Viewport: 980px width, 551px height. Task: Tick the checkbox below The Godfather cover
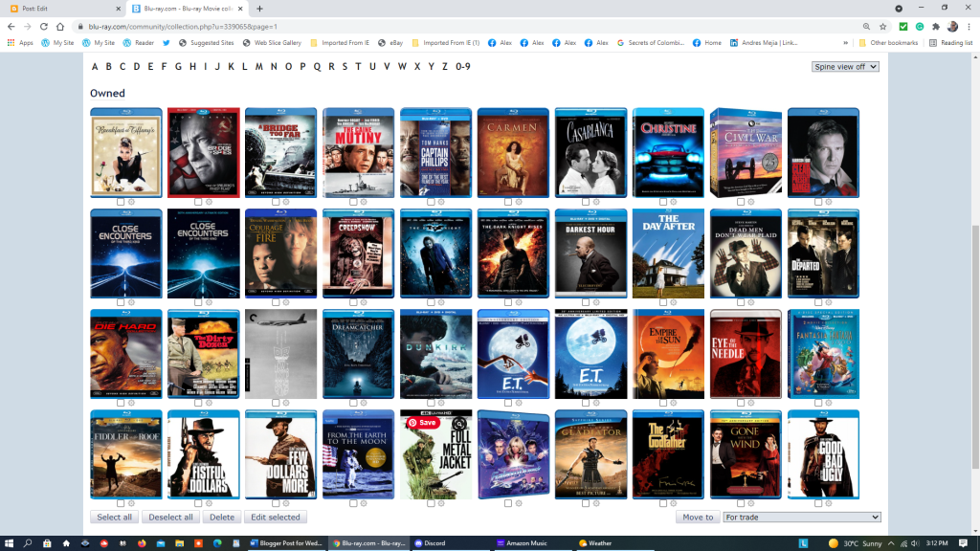pos(663,503)
